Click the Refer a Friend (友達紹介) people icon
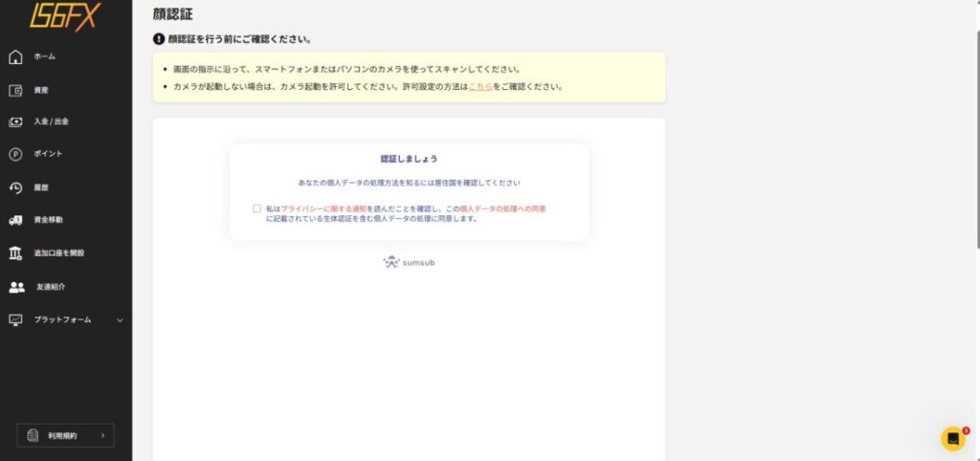980x461 pixels. [16, 286]
